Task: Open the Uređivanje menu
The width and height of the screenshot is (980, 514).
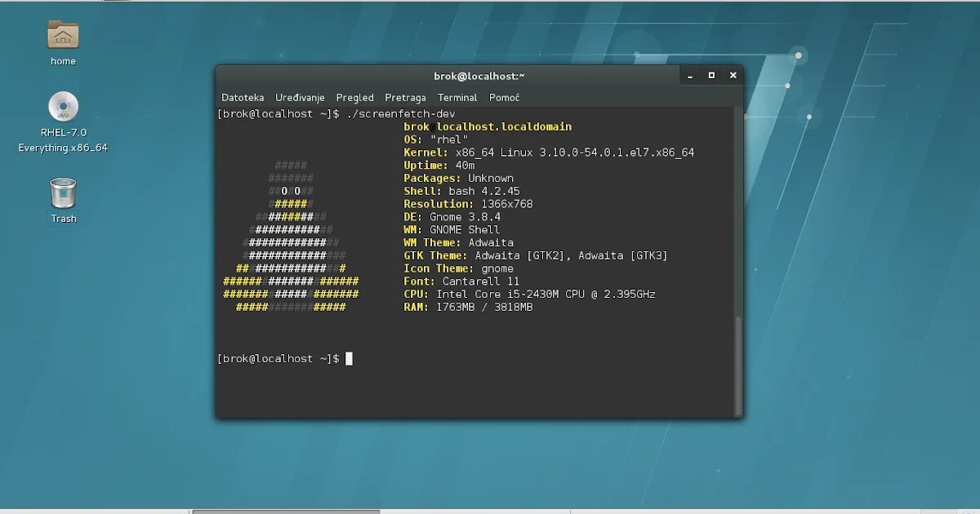Action: [x=300, y=97]
